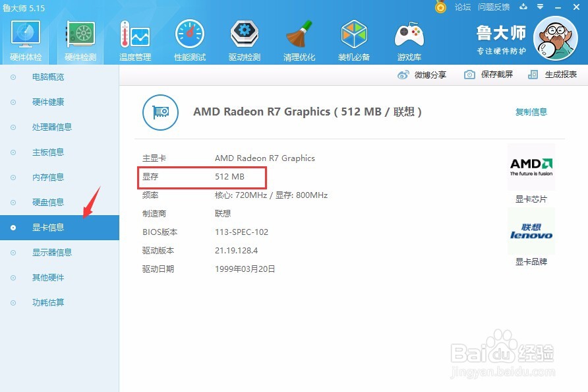Open 清理优化 cleanup broom icon
The height and width of the screenshot is (392, 588).
coord(299,34)
